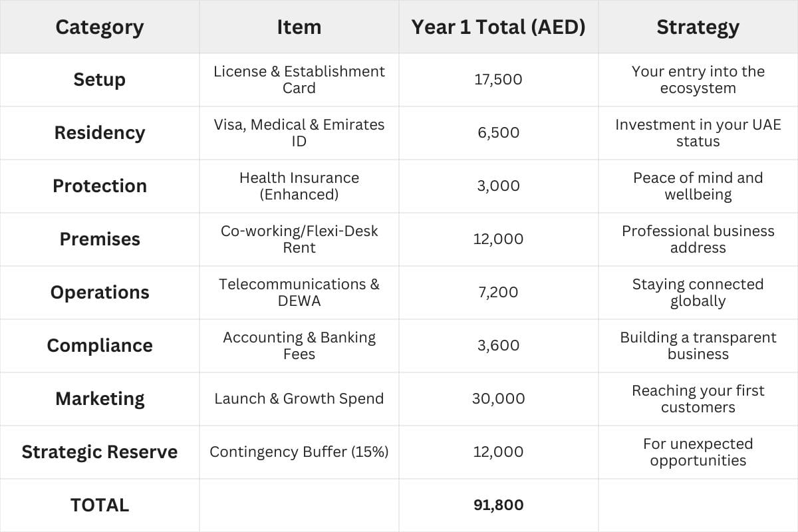Select the Premises category cell

(99, 239)
